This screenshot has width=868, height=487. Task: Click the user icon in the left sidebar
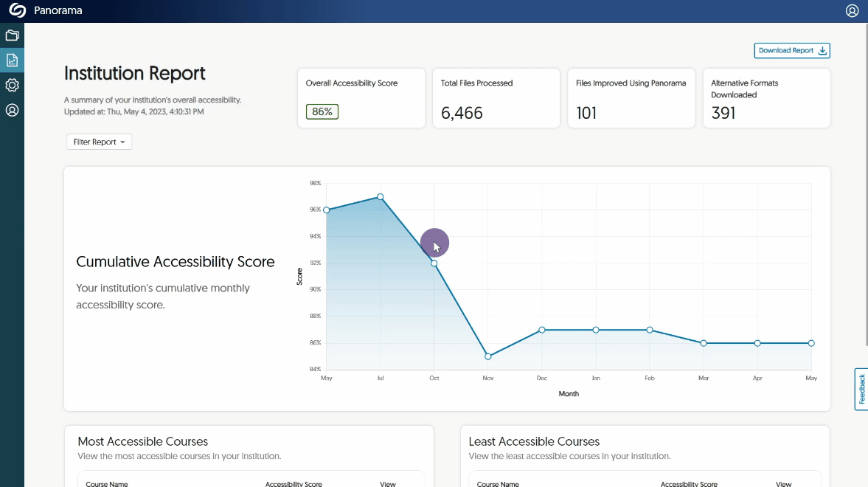tap(12, 111)
